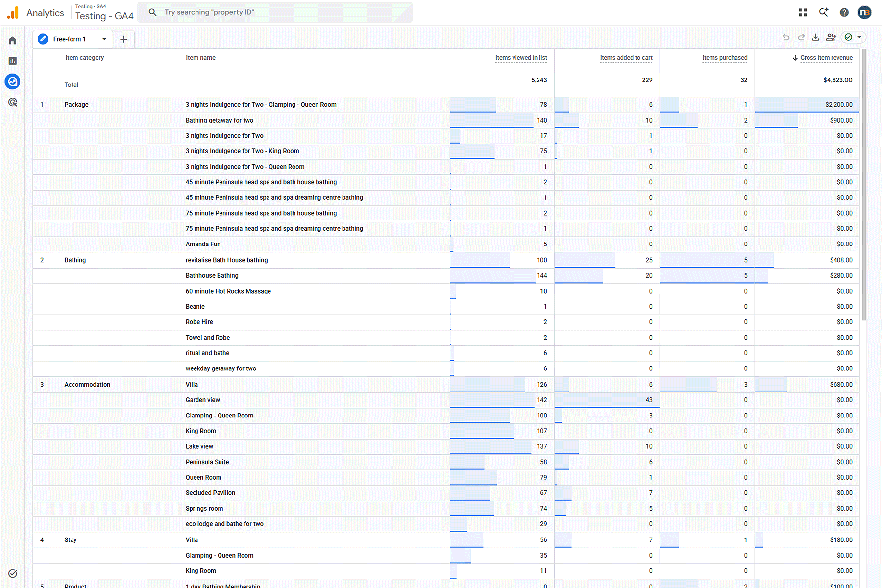This screenshot has width=882, height=588.
Task: Click 'revitalise Bath House bathing' row name
Action: click(x=226, y=260)
